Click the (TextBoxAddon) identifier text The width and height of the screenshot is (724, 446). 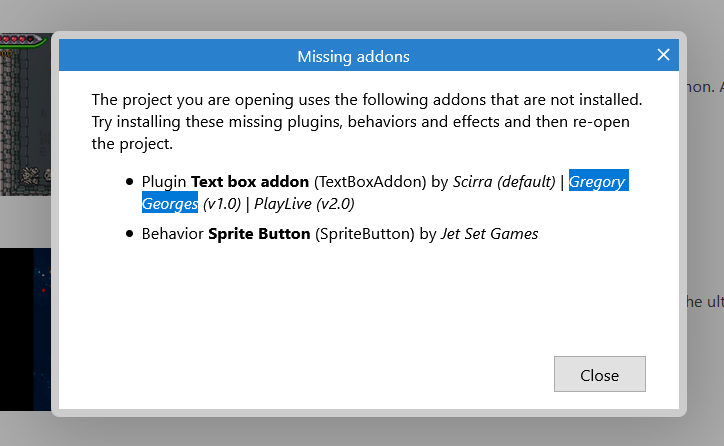pyautogui.click(x=370, y=181)
